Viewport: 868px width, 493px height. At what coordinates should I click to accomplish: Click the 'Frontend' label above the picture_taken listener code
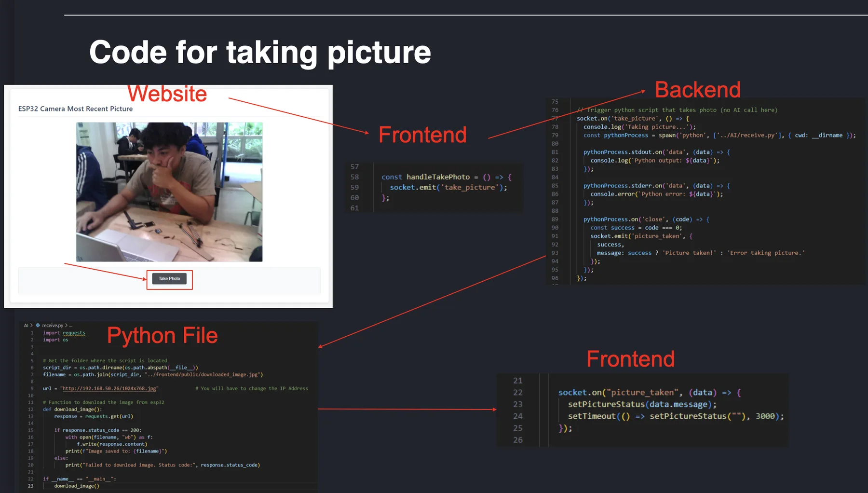pyautogui.click(x=630, y=359)
